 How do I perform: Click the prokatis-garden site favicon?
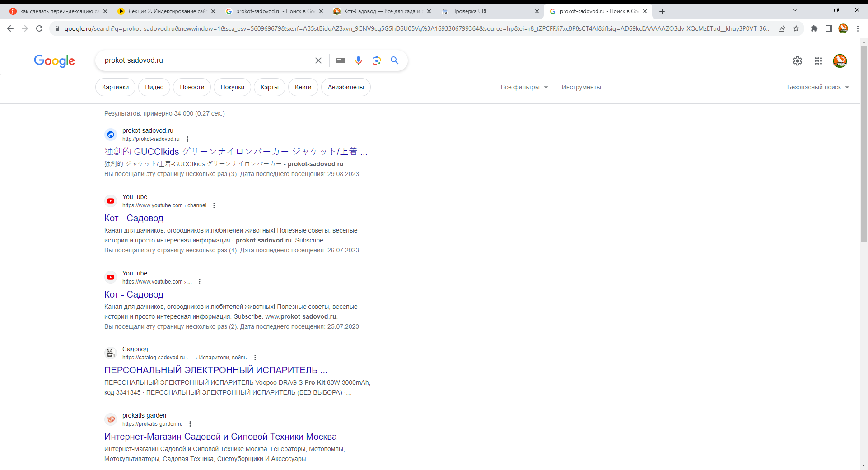111,419
